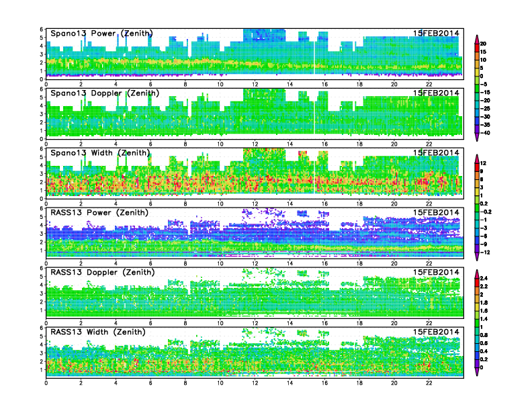Click the 'RASS13 Width (Zenith)' panel title

(x=98, y=332)
